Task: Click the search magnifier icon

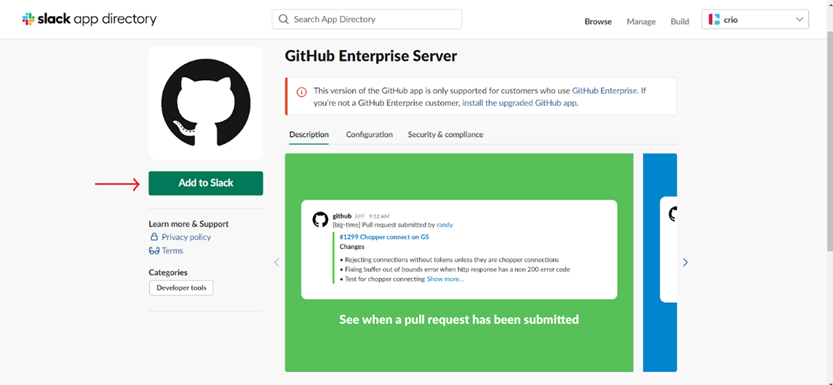Action: click(x=284, y=19)
